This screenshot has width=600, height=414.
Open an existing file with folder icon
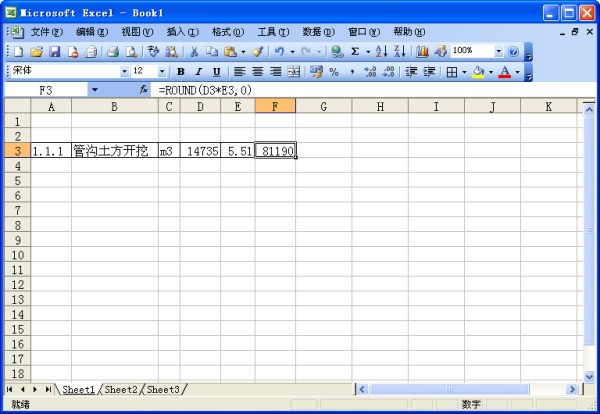[36, 51]
